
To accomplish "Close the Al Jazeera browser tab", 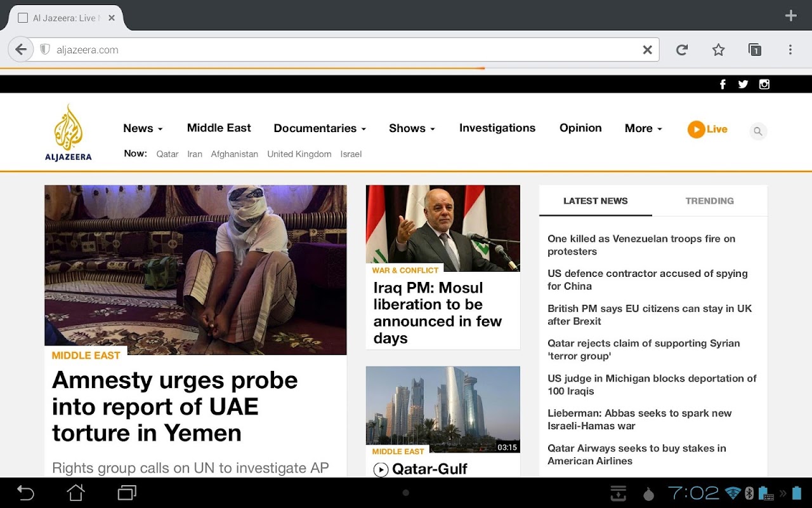I will point(112,18).
